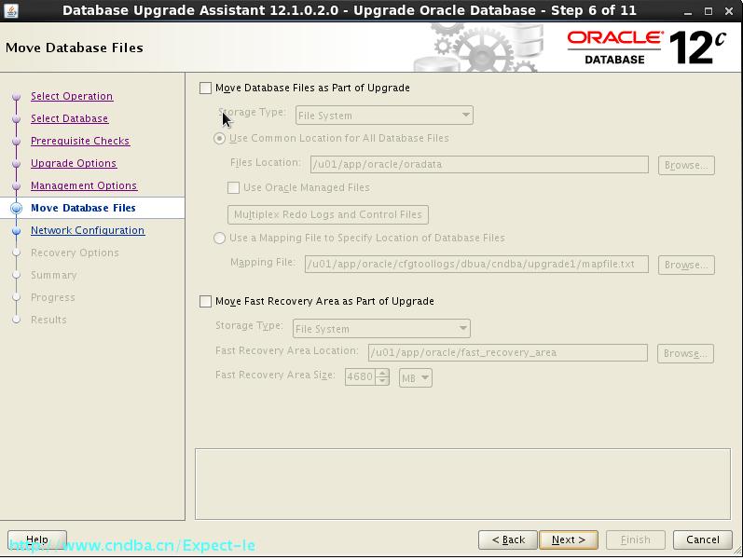Click the Progress step label
Viewport: 743px width, 560px height.
click(x=52, y=297)
